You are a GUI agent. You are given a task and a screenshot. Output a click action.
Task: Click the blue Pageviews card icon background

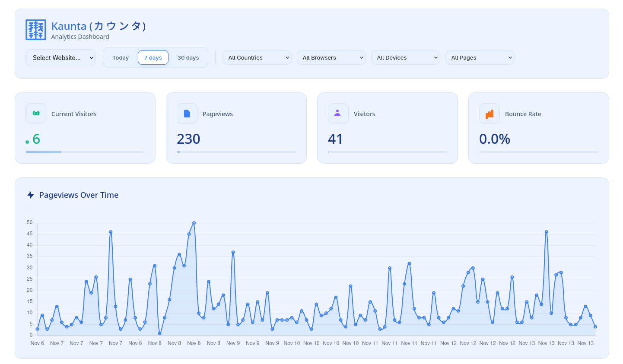[187, 114]
